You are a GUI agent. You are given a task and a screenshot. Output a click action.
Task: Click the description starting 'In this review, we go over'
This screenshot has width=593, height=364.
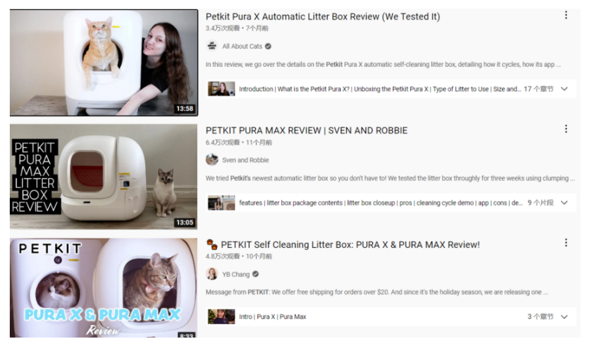pos(383,64)
